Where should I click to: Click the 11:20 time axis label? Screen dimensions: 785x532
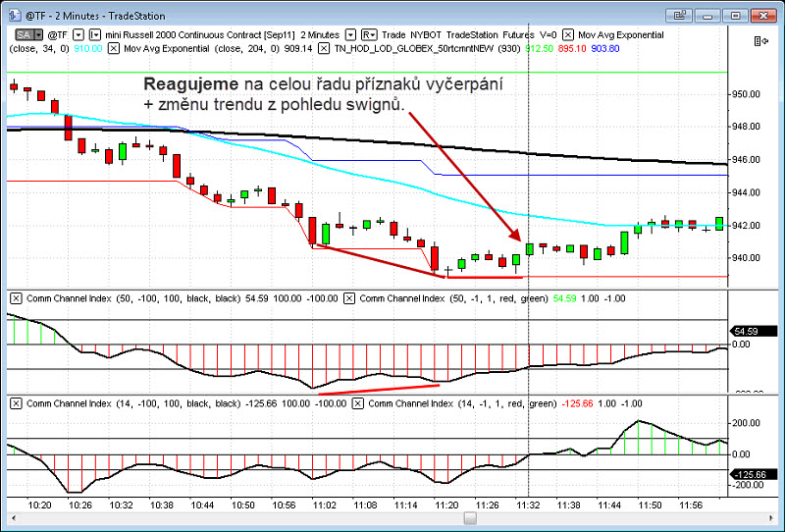446,505
